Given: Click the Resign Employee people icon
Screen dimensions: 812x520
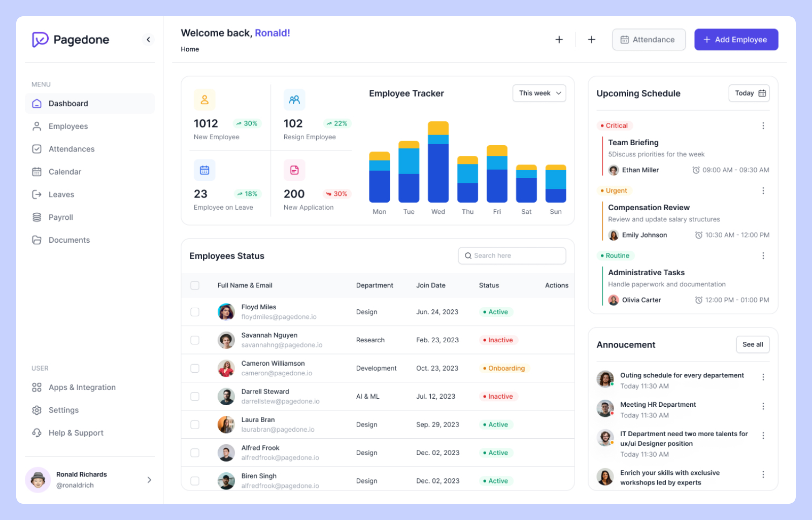Looking at the screenshot, I should 294,100.
